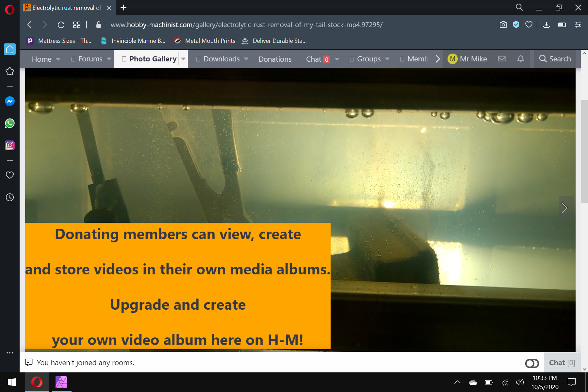
Task: Add page to bookmarks heart icon
Action: [529, 24]
